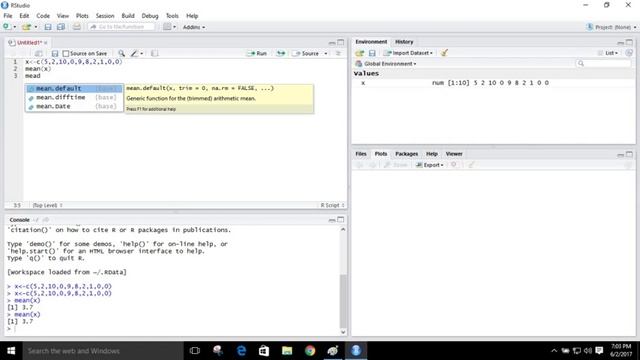Show document outline icon in editor
Screen dimensions: 640x360
[338, 53]
